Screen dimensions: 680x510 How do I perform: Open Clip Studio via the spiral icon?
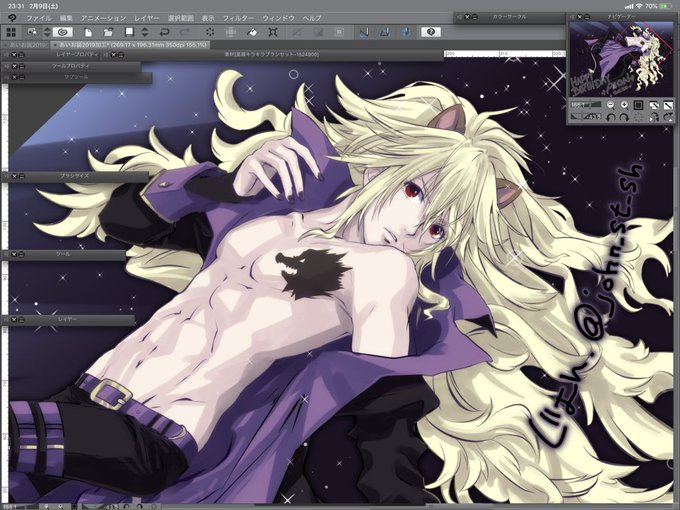tap(63, 32)
